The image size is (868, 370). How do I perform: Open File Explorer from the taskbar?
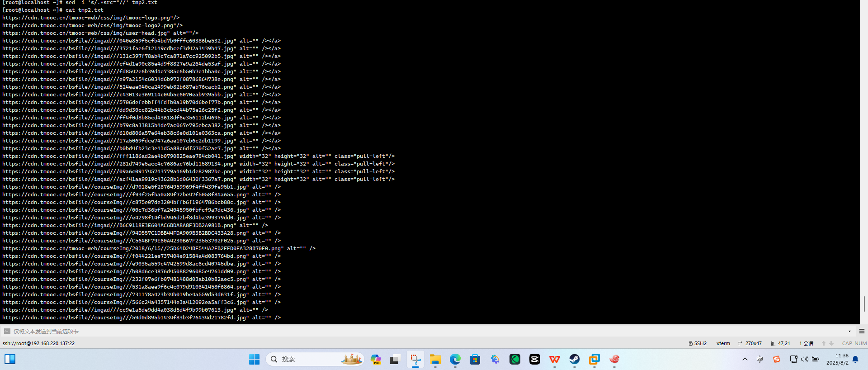(435, 359)
